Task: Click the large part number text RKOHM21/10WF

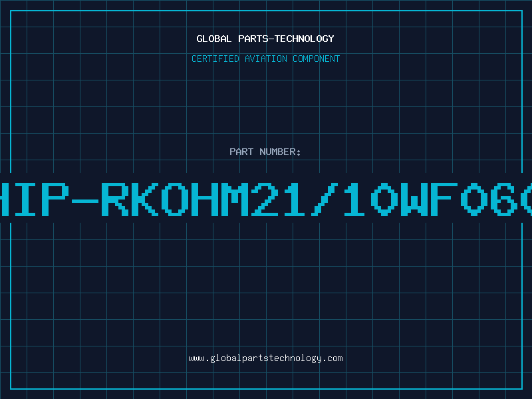Action: pos(279,199)
